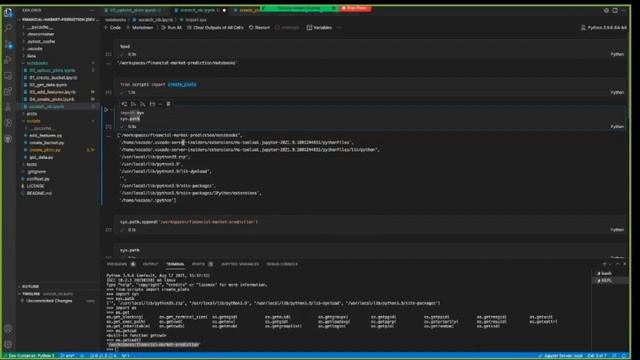Open the Explorer view in activity bar
This screenshot has height=360, width=640.
point(8,12)
